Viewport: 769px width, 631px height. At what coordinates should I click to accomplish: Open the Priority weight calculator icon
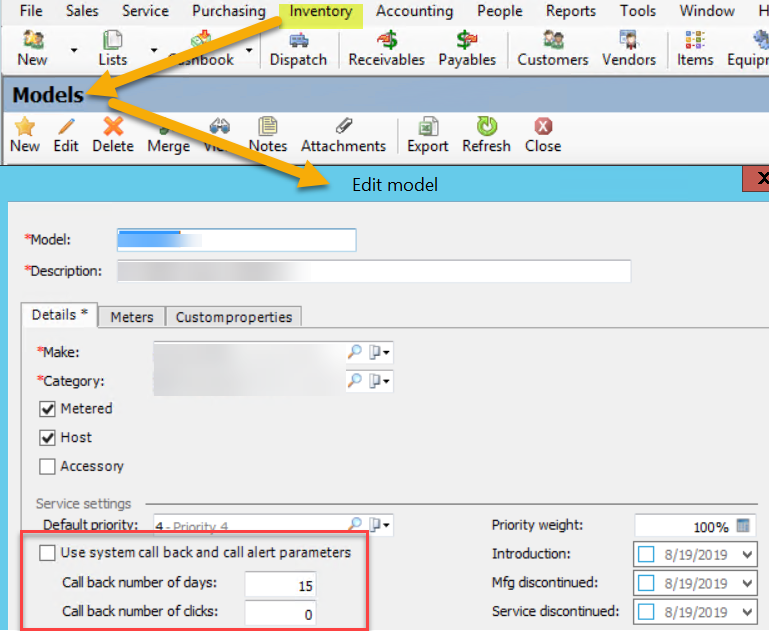743,526
